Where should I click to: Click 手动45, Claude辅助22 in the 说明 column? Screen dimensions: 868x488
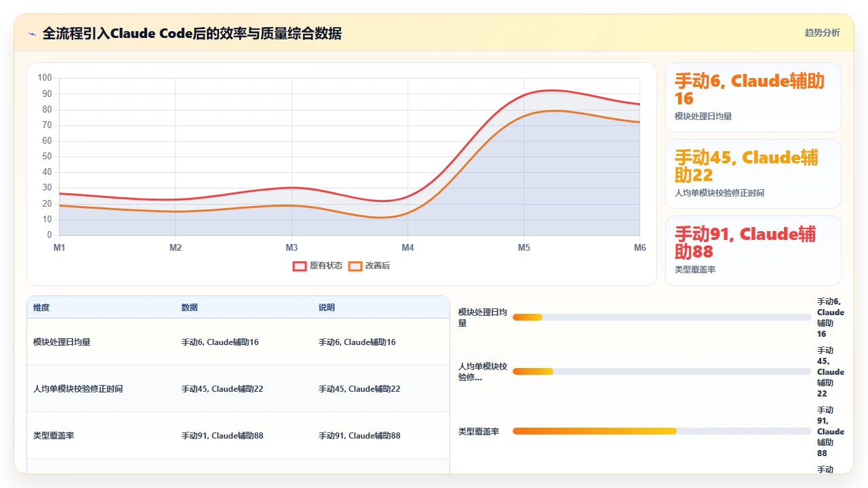point(359,389)
